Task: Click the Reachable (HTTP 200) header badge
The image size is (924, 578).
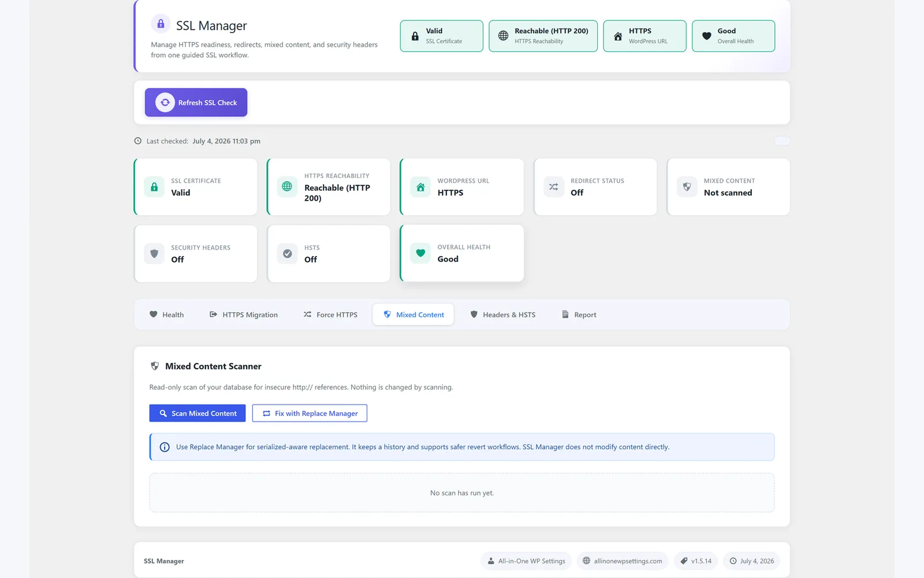Action: coord(543,36)
